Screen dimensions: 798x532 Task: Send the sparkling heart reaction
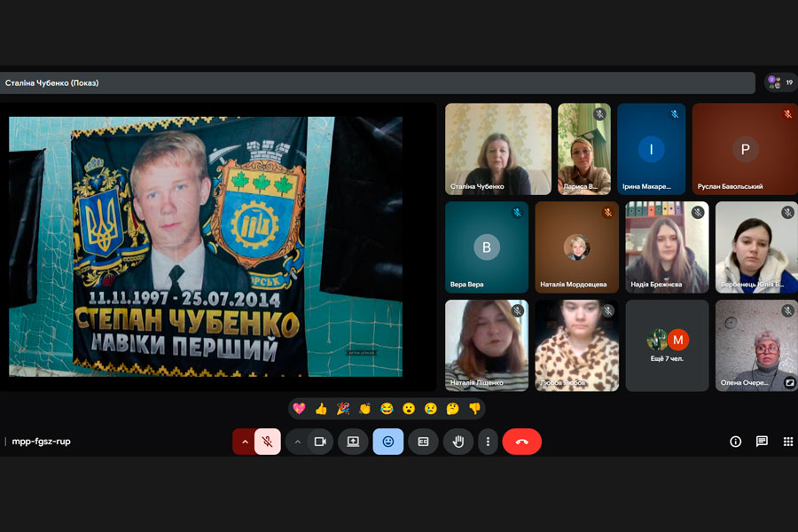[x=300, y=408]
